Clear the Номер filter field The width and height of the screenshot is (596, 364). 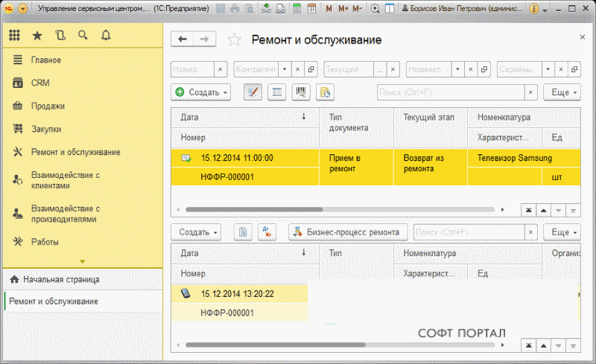[220, 69]
